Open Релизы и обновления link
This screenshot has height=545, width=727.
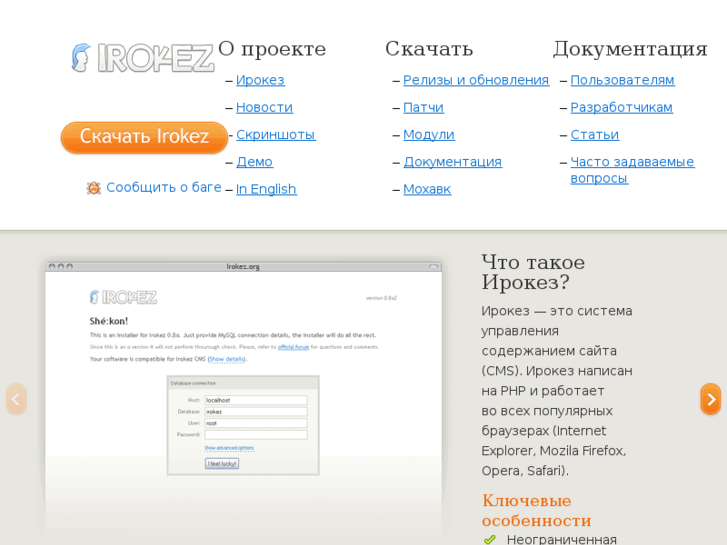(x=476, y=80)
